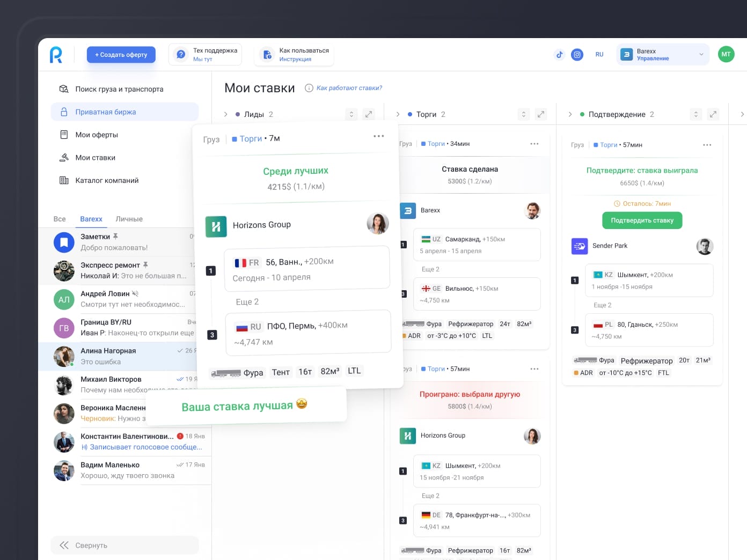Click the Создать оферту button
The image size is (747, 560).
pyautogui.click(x=121, y=55)
